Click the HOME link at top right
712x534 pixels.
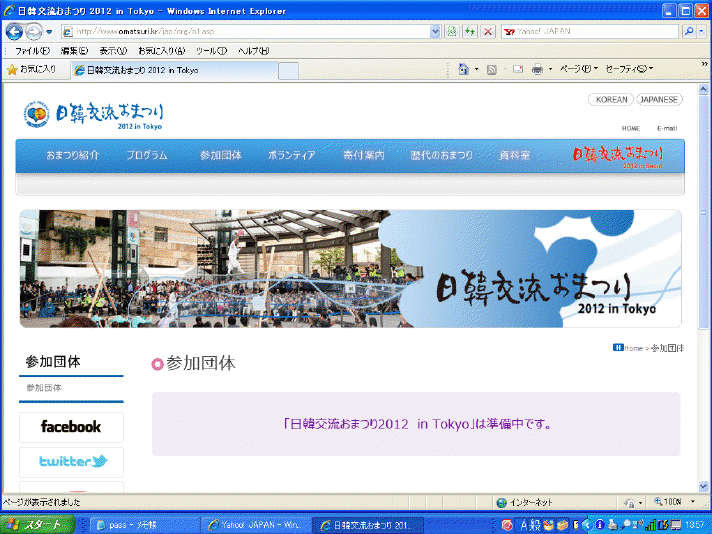point(631,129)
